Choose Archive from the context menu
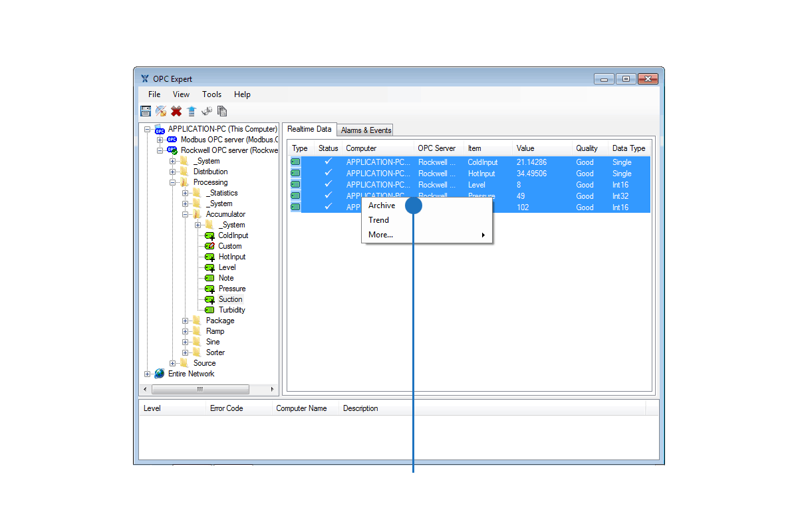This screenshot has width=798, height=532. click(x=427, y=205)
